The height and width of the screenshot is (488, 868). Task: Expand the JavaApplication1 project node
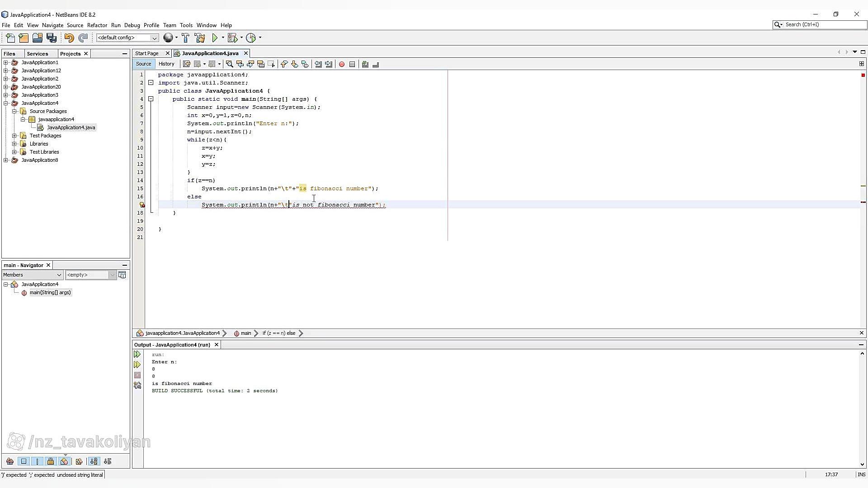[x=6, y=62]
